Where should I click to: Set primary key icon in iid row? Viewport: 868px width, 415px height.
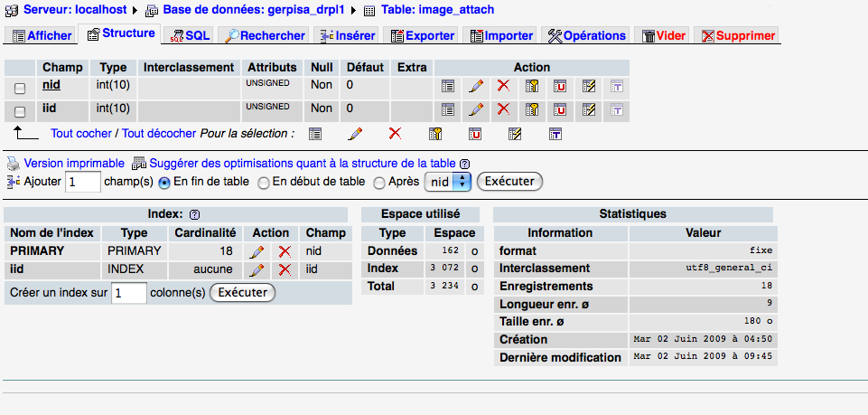(x=532, y=109)
